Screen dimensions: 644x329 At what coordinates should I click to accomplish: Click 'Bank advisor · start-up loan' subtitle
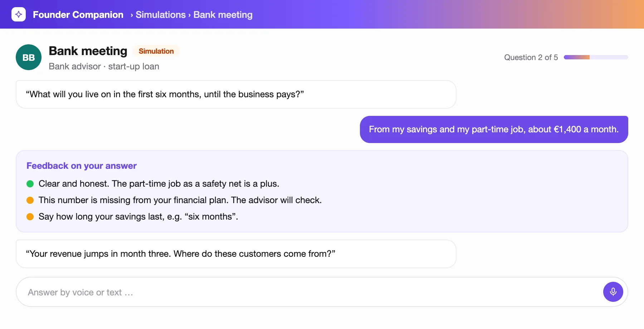point(104,67)
